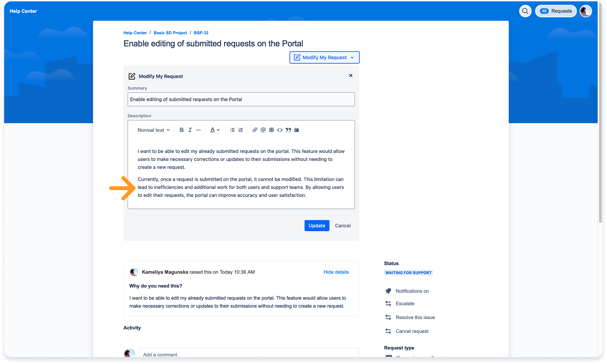Open more formatting options ellipsis
607x364 pixels.
[198, 130]
